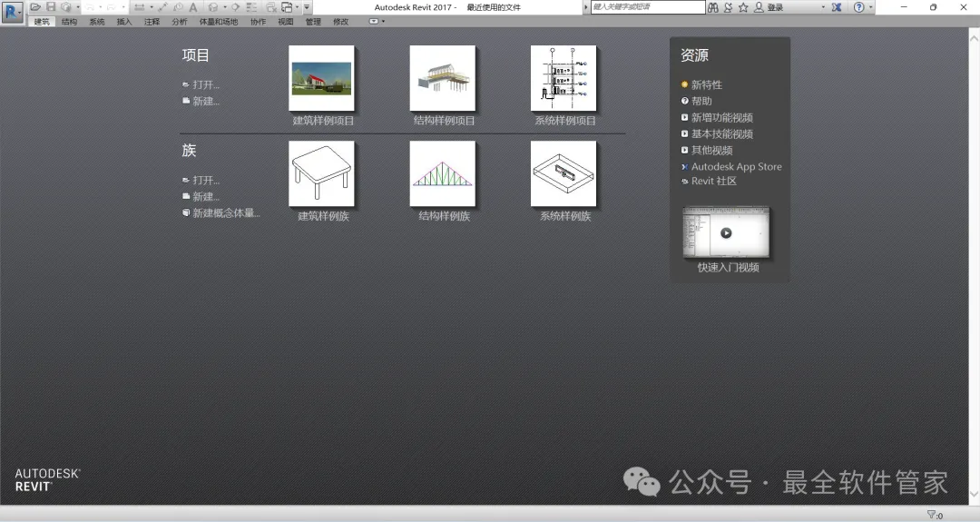Viewport: 980px width, 522px height.
Task: Open the Autodesk App Store link
Action: (x=736, y=166)
